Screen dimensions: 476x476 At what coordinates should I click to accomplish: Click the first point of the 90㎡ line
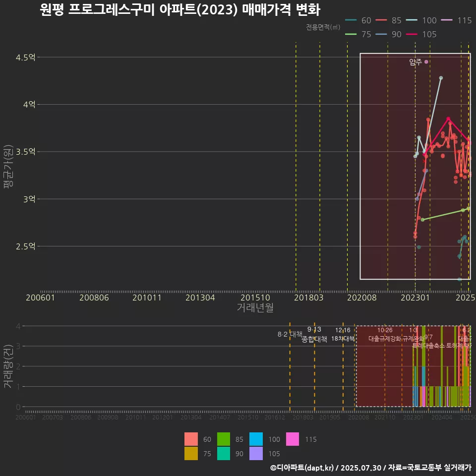click(417, 199)
